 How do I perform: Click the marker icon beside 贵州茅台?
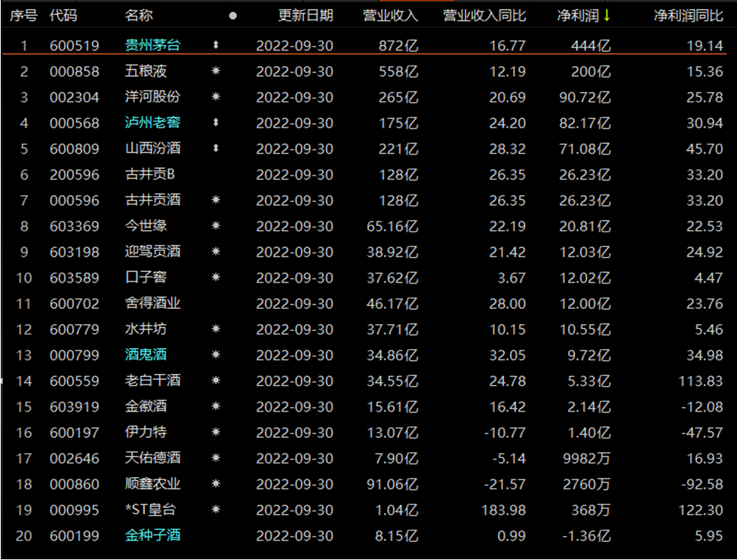point(216,46)
